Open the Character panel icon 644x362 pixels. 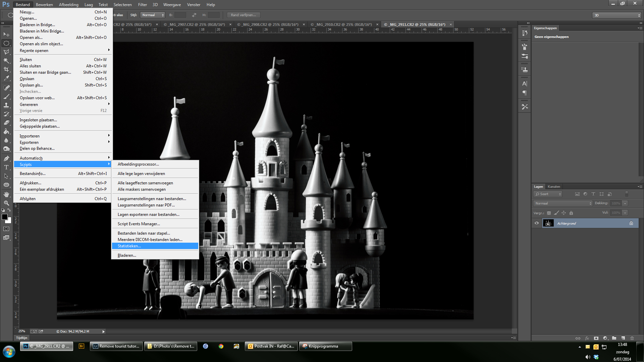(x=525, y=84)
